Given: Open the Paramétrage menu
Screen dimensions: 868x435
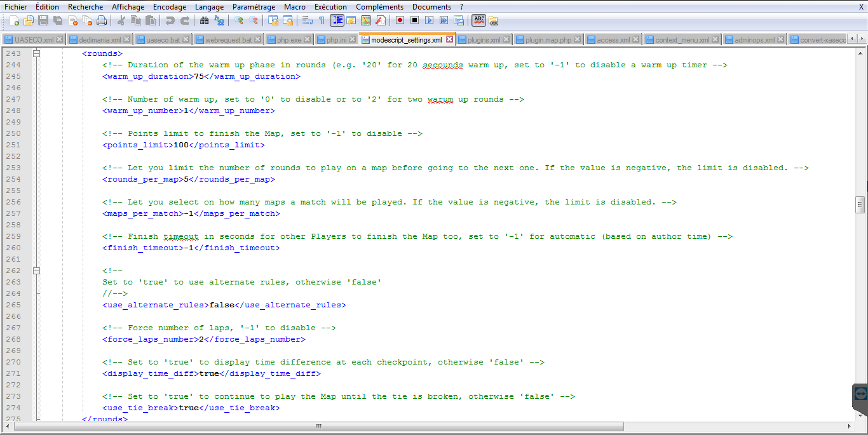Looking at the screenshot, I should 254,6.
